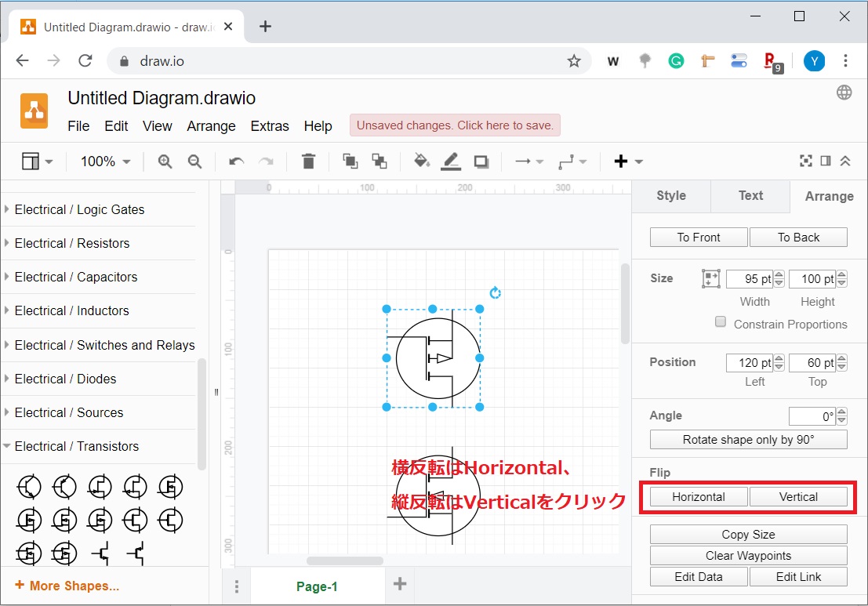Click the Zoom Out magnifier icon
The height and width of the screenshot is (606, 868).
click(195, 161)
